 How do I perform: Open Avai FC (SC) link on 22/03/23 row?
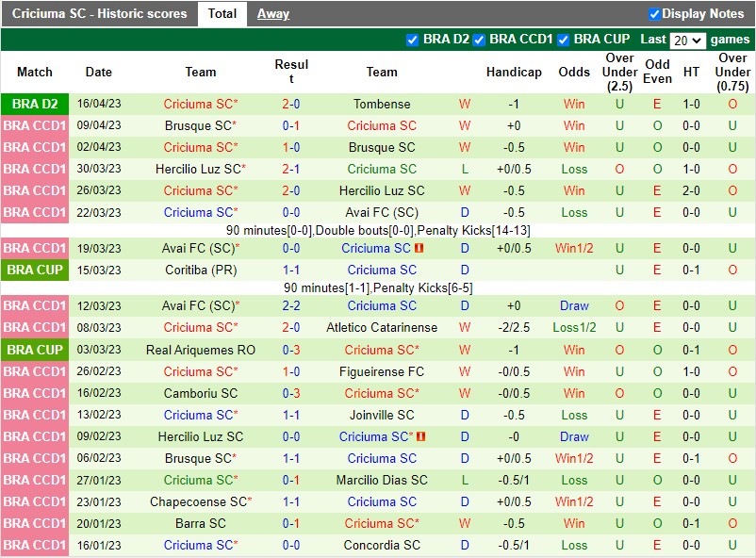(382, 212)
